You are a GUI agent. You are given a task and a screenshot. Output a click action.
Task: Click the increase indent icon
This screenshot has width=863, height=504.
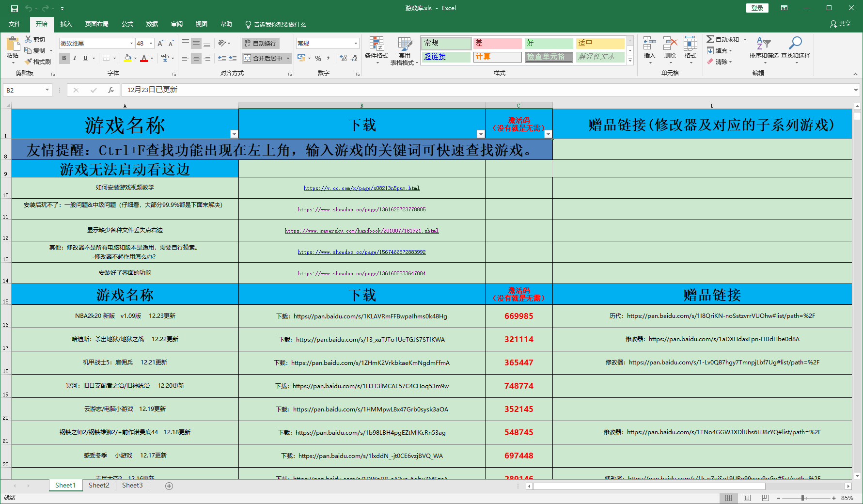tap(233, 58)
